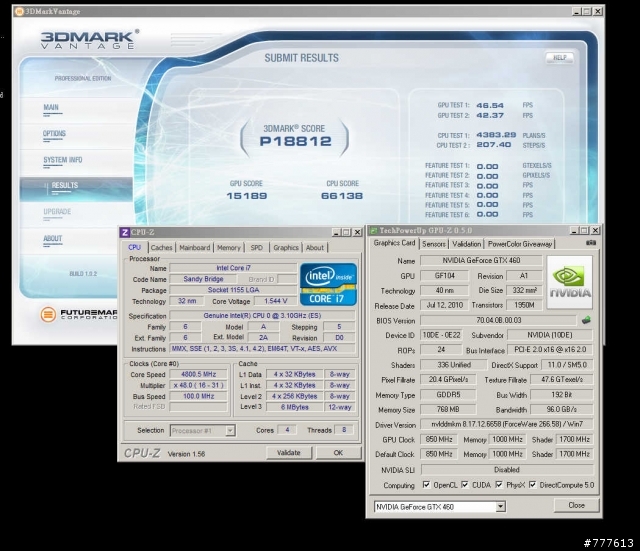Click the NVIDIA logo in GPU-Z

click(569, 282)
